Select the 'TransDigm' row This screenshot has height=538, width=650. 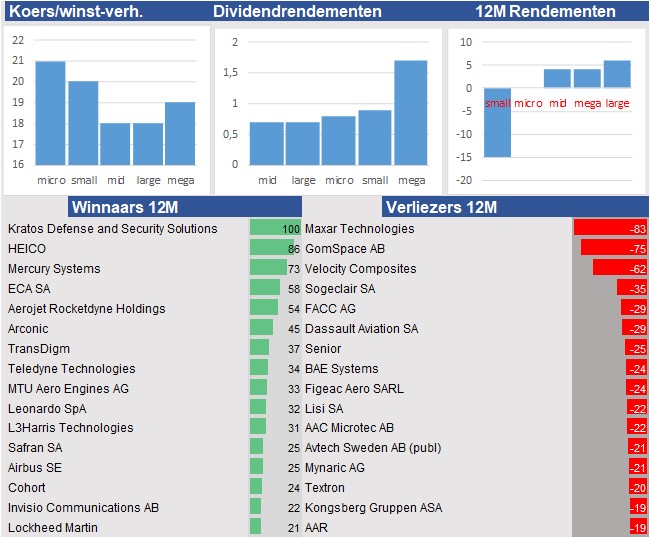click(x=39, y=349)
